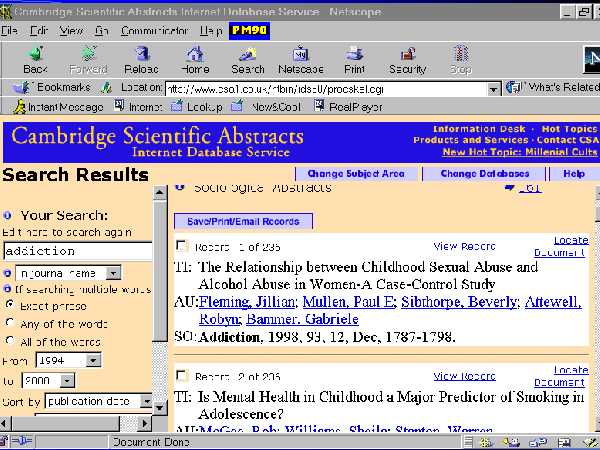Open the New&Cool toolbar item
The height and width of the screenshot is (450, 600).
click(266, 107)
